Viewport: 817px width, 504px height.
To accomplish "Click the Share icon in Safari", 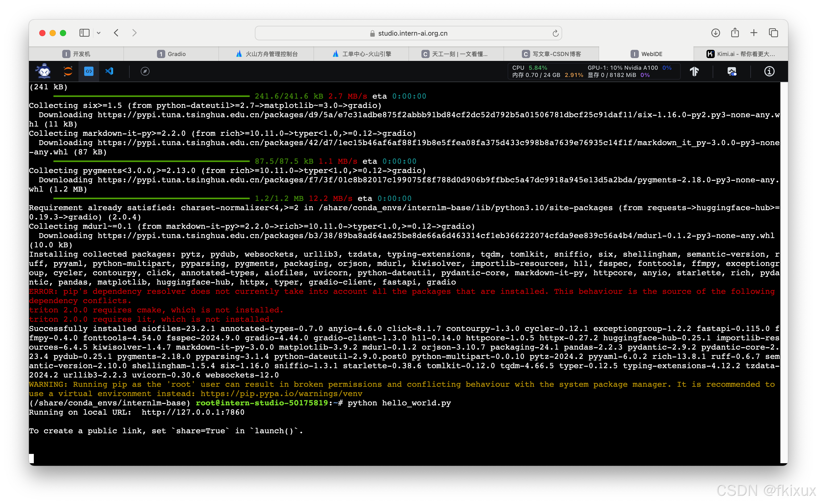I will [735, 33].
